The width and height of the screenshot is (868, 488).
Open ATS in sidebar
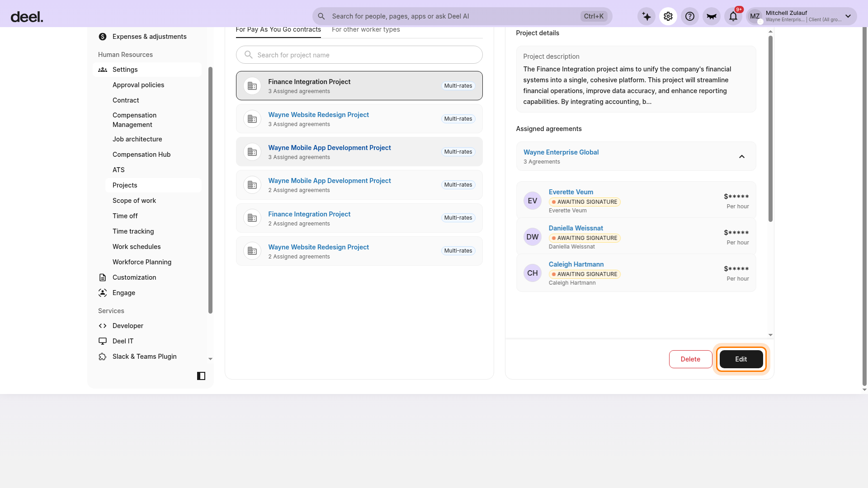pos(118,170)
